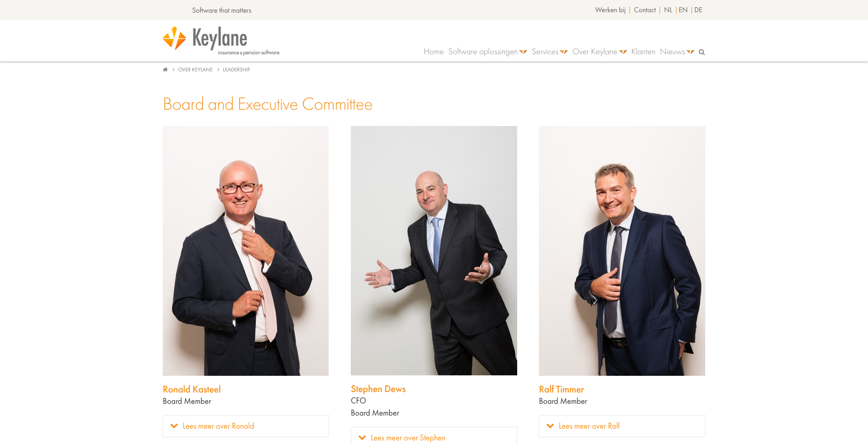Expand Lees meer over Ronald
Screen dimensions: 868x444
click(246, 426)
